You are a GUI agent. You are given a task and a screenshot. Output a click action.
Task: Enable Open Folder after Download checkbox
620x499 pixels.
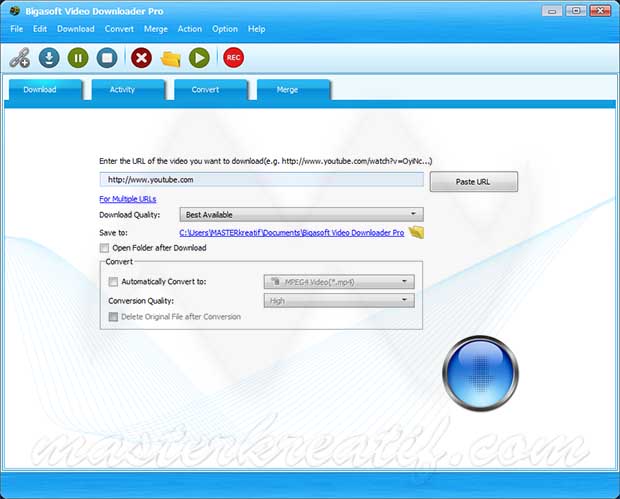[104, 248]
